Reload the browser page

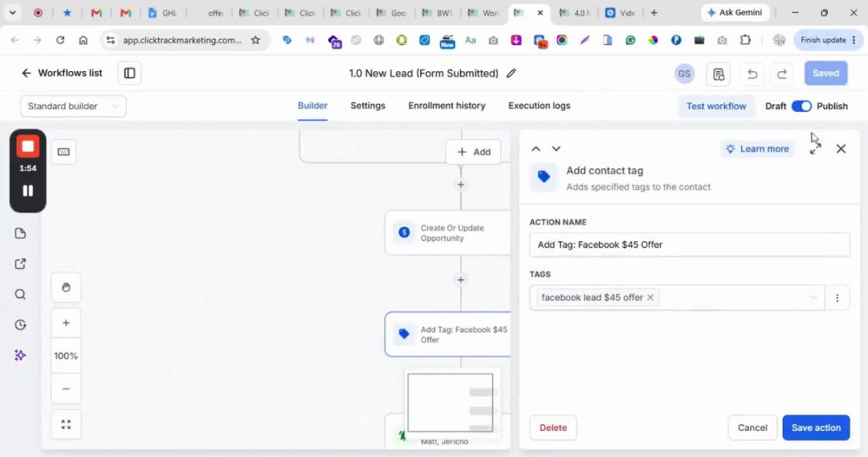(61, 40)
